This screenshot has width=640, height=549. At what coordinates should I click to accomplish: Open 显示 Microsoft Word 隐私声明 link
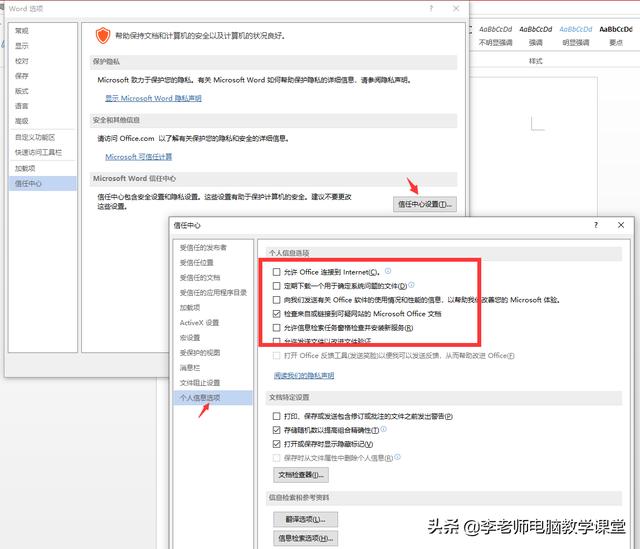click(x=153, y=98)
